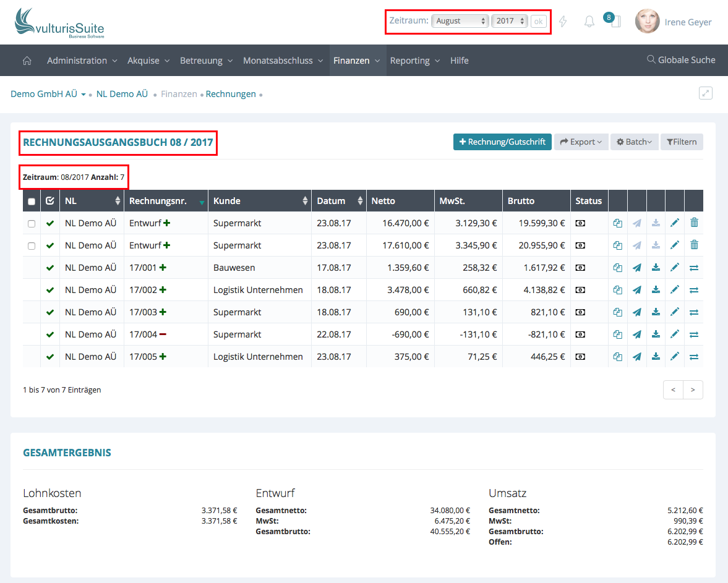The height and width of the screenshot is (583, 728).
Task: Copy invoice 17/005 using the duplicate icon
Action: 617,357
